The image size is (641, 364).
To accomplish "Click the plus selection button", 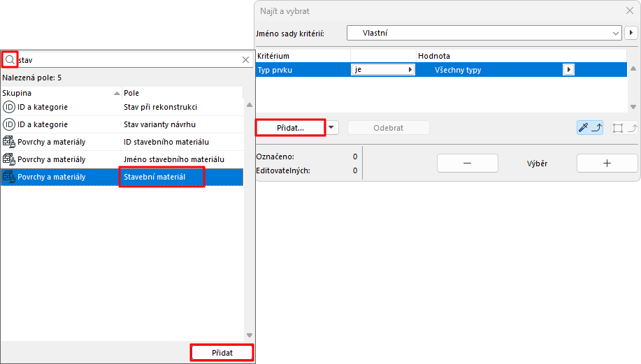I will click(x=607, y=163).
